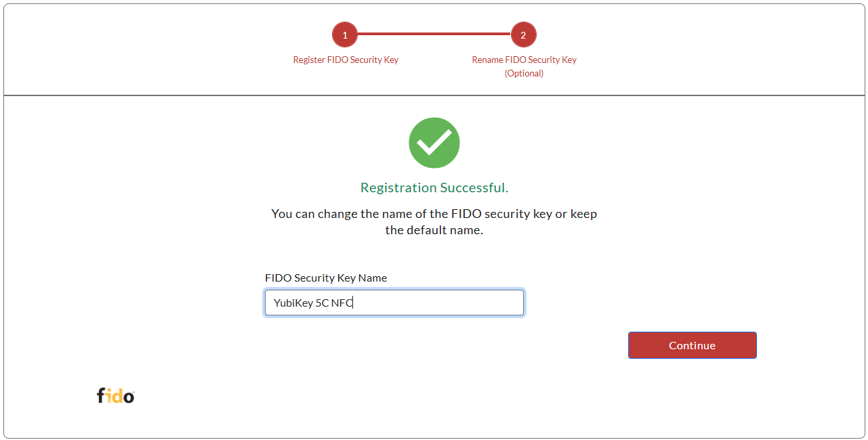Screen dimensions: 868x440
Task: Click the Registration Successful heading
Action: [x=434, y=188]
